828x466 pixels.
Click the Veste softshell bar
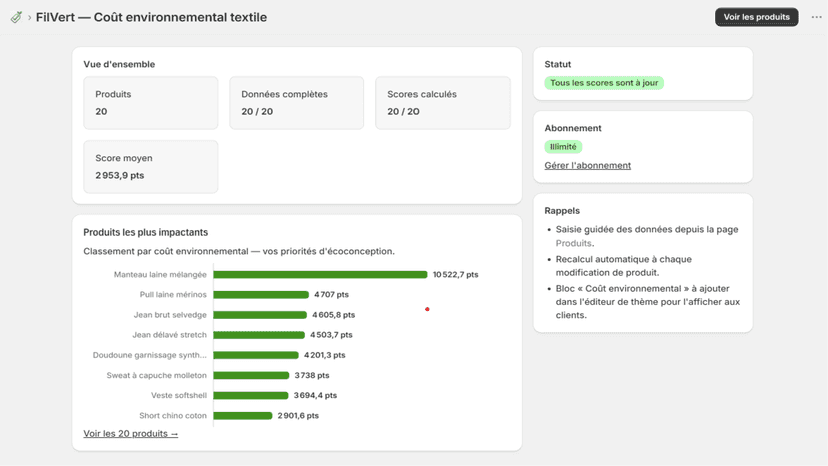pyautogui.click(x=250, y=395)
